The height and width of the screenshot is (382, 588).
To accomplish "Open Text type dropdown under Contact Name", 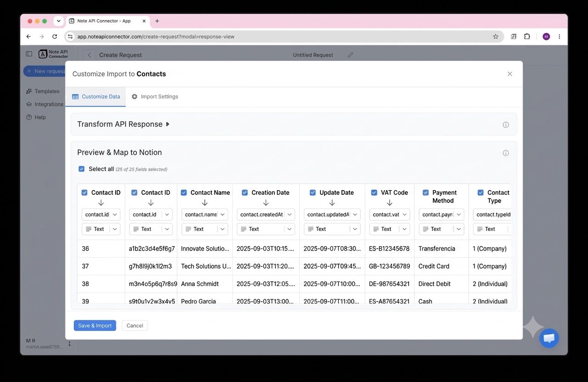I will [205, 229].
